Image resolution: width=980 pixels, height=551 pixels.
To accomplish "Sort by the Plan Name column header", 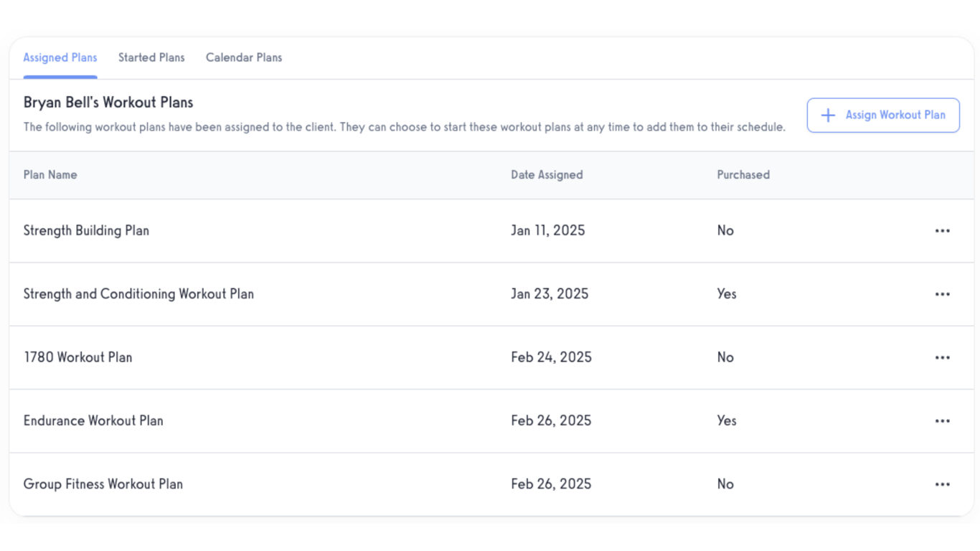I will click(x=50, y=175).
